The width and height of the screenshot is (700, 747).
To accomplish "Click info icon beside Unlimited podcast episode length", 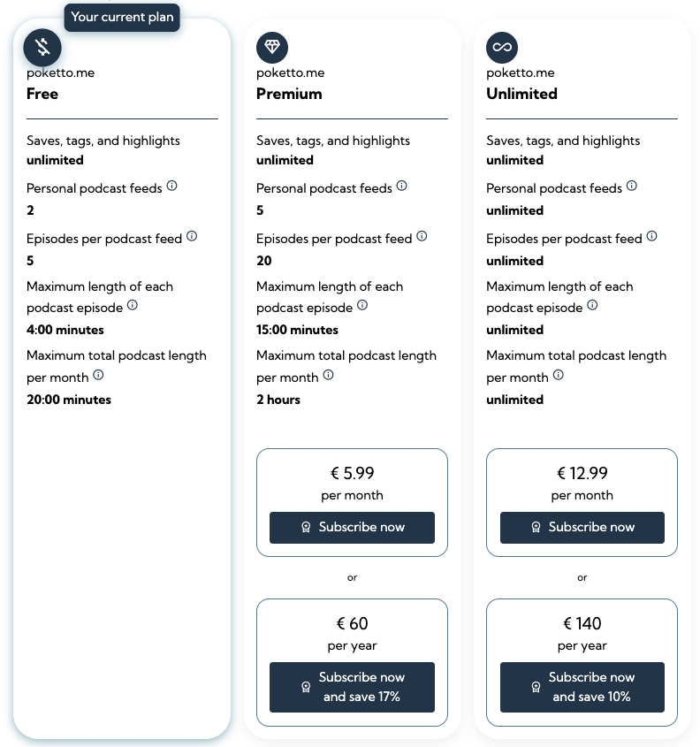I will pos(592,305).
